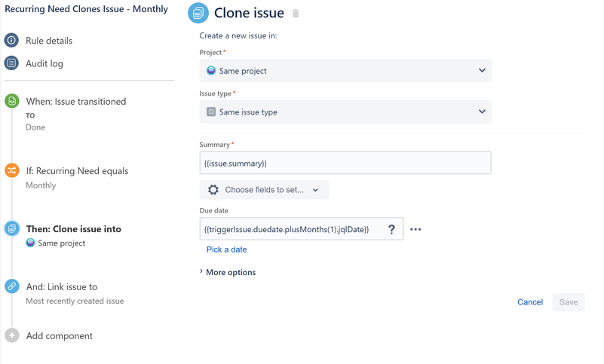Delete the Clone issue action via trash icon
604x364 pixels.
click(296, 14)
